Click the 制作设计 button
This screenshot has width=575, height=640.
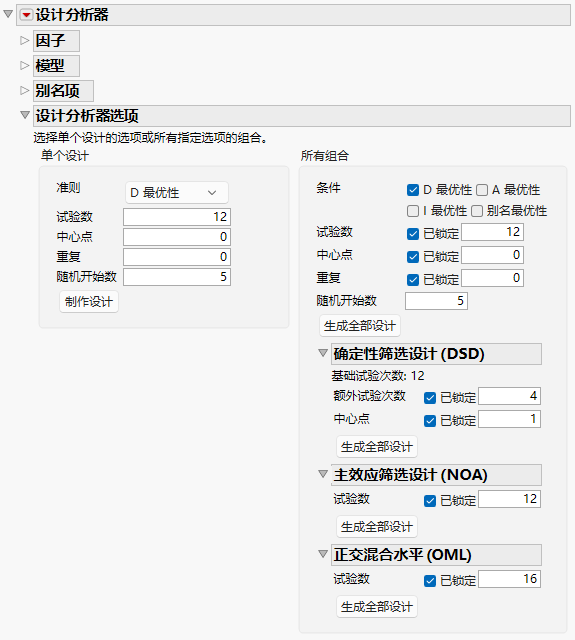click(89, 302)
